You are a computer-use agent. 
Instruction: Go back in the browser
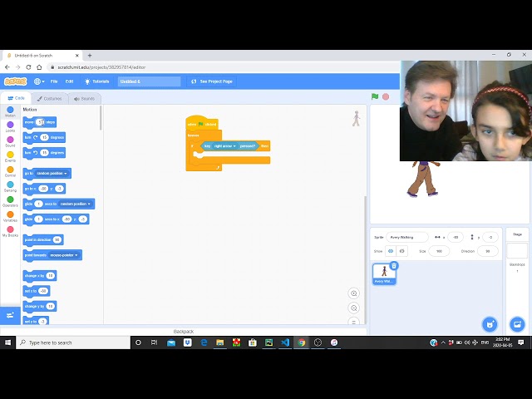point(7,67)
